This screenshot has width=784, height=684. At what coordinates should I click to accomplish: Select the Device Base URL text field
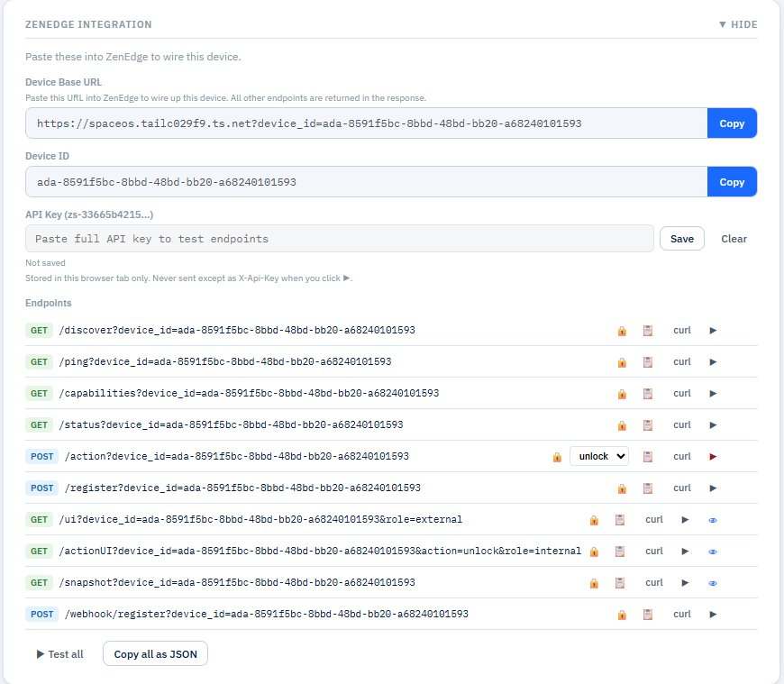(x=367, y=123)
